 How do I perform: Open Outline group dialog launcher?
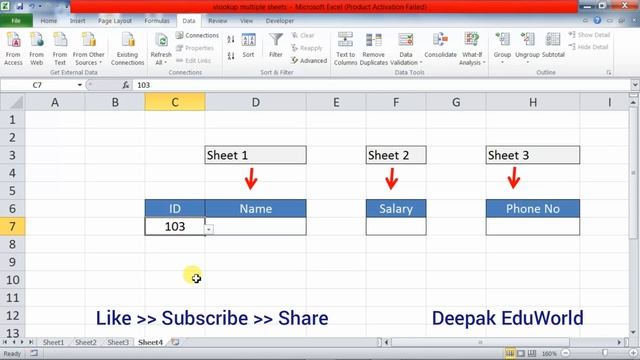(x=609, y=73)
